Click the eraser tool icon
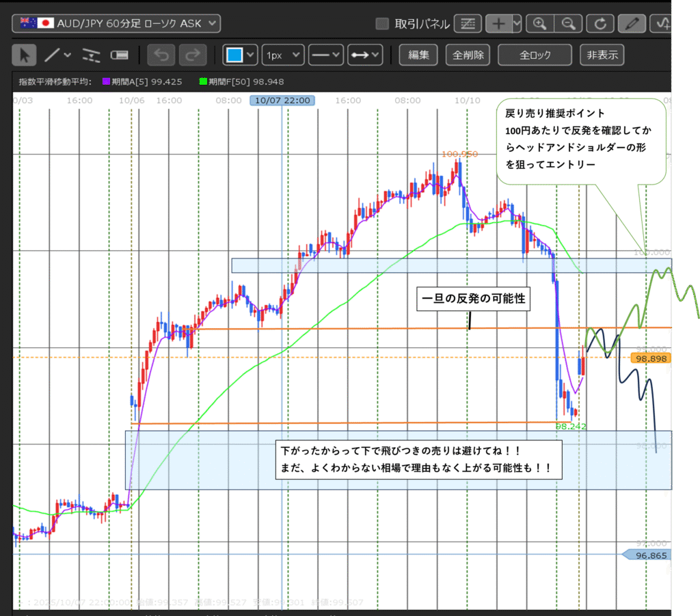 (120, 55)
